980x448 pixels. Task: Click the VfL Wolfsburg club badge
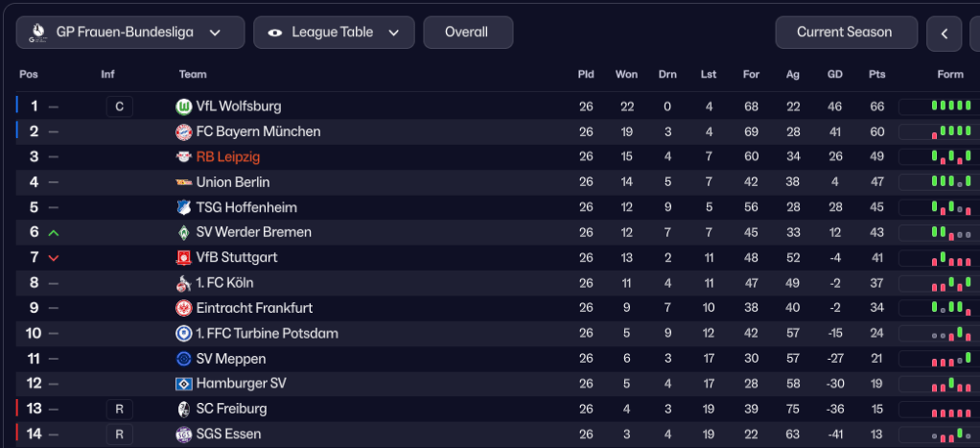click(x=184, y=106)
